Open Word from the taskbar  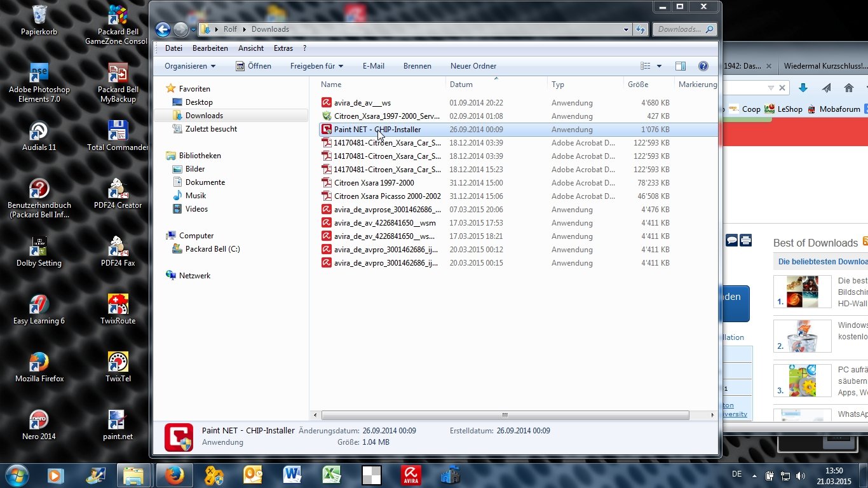point(292,475)
